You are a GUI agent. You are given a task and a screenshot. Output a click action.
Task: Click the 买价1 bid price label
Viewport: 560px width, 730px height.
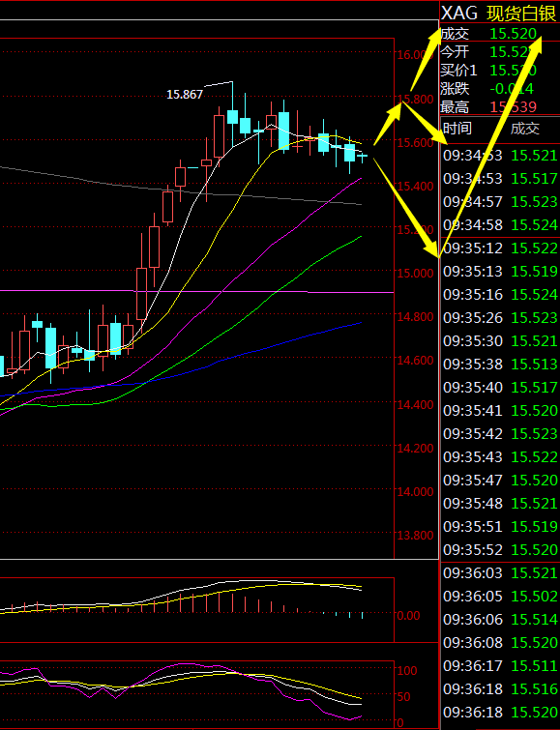coord(458,71)
